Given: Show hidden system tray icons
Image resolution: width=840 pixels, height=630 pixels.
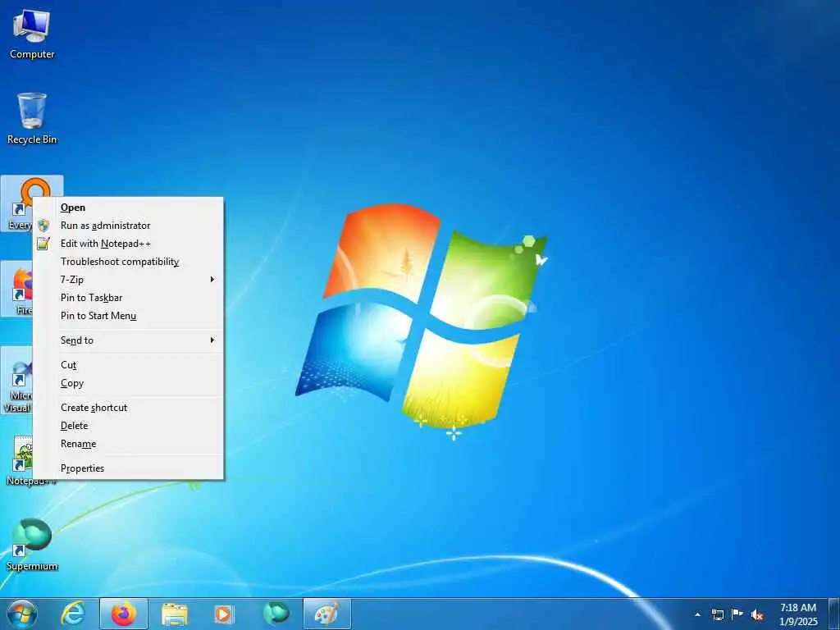Looking at the screenshot, I should 697,614.
